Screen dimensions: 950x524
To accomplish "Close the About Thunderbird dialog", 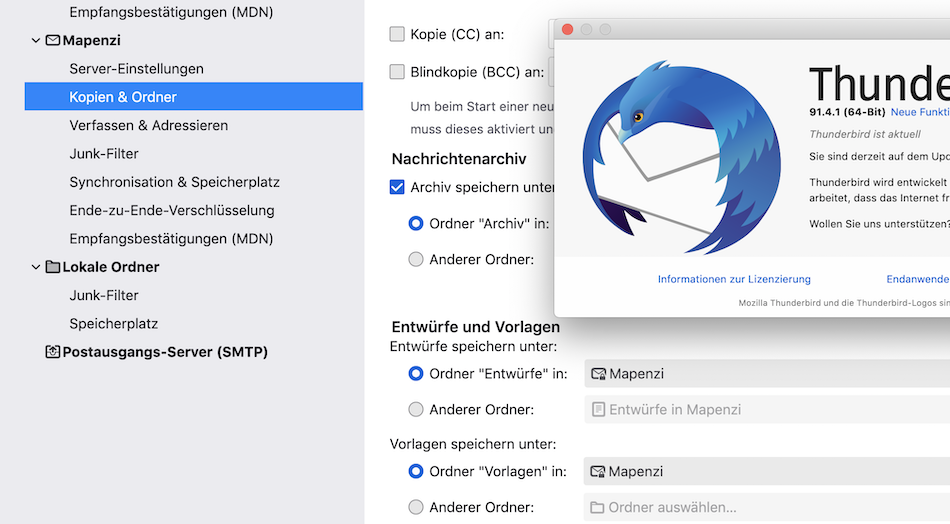I will click(x=568, y=30).
